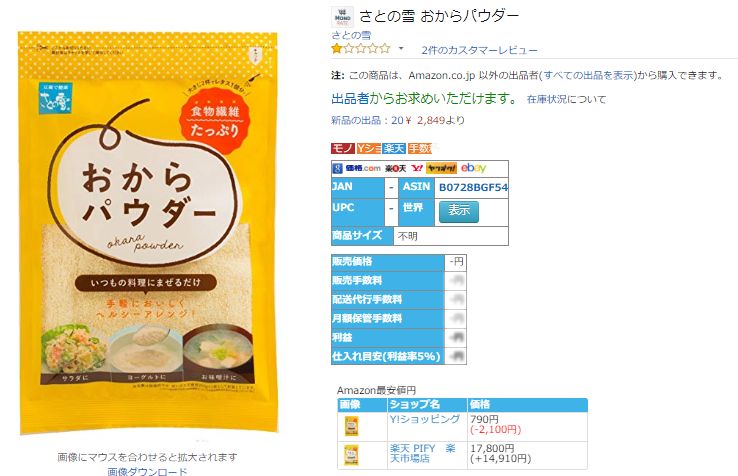
Task: Click the red Yahoo Y! logo
Action: click(417, 168)
